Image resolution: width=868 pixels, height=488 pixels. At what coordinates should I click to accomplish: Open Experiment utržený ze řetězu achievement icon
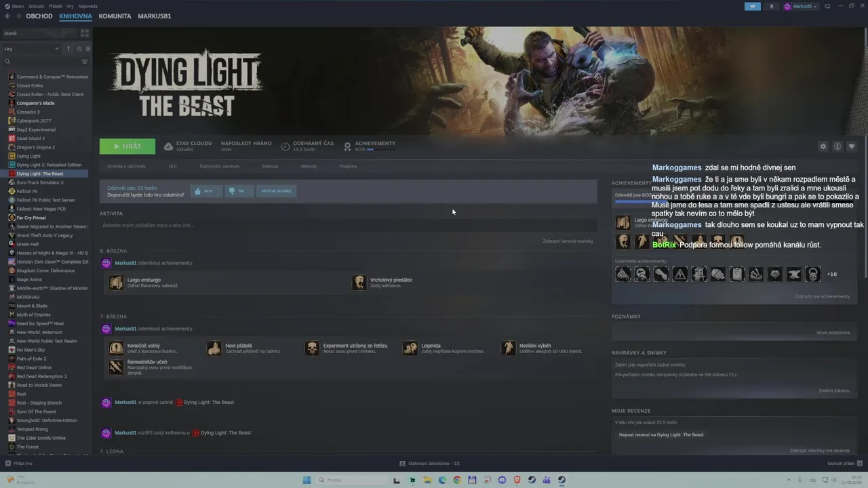coord(312,348)
